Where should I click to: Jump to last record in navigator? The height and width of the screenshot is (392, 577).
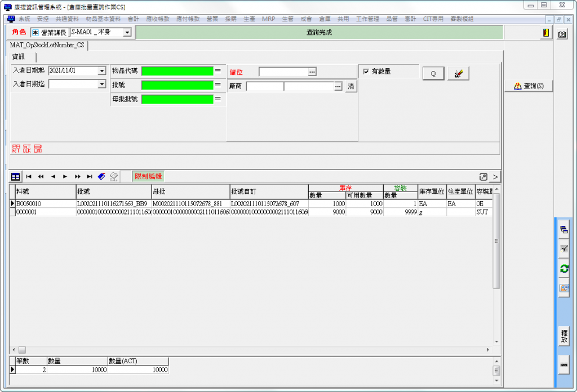point(90,176)
